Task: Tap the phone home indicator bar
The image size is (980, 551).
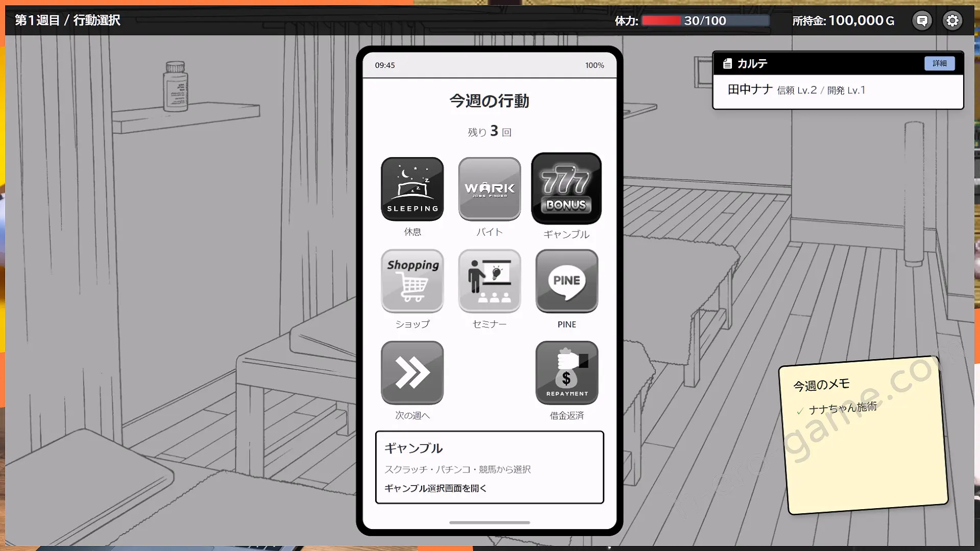Action: point(489,522)
